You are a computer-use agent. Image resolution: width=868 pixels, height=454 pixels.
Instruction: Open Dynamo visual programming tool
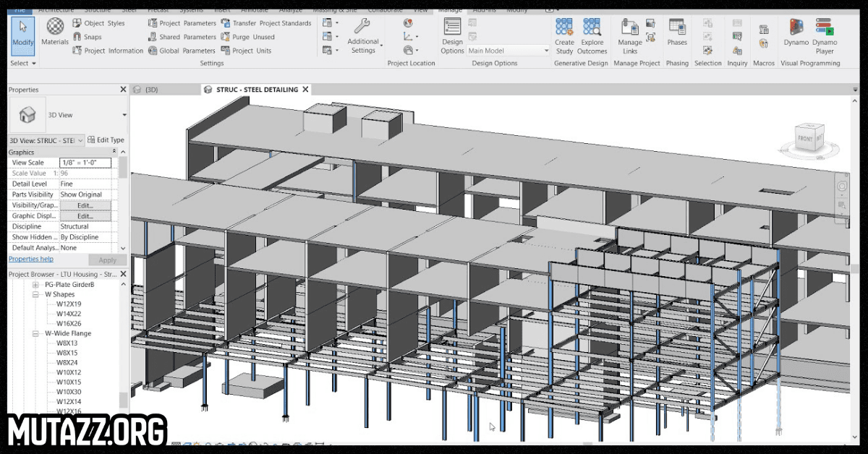[796, 33]
